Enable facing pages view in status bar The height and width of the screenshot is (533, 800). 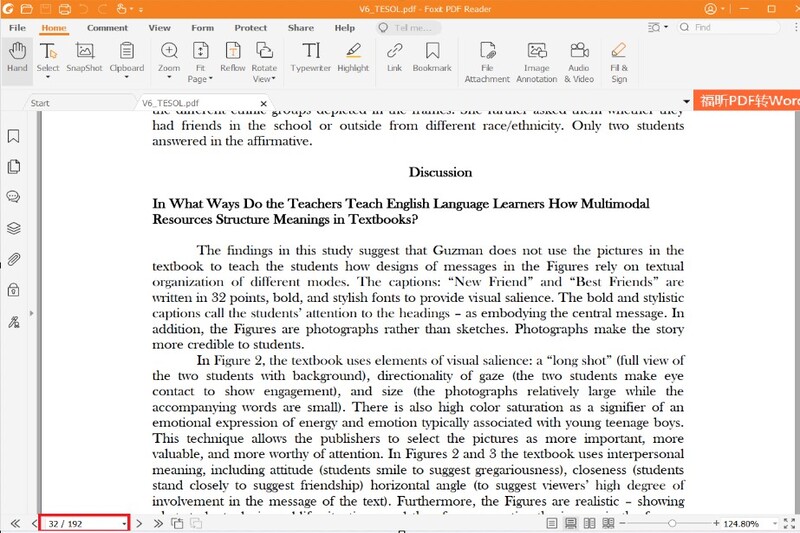[590, 523]
